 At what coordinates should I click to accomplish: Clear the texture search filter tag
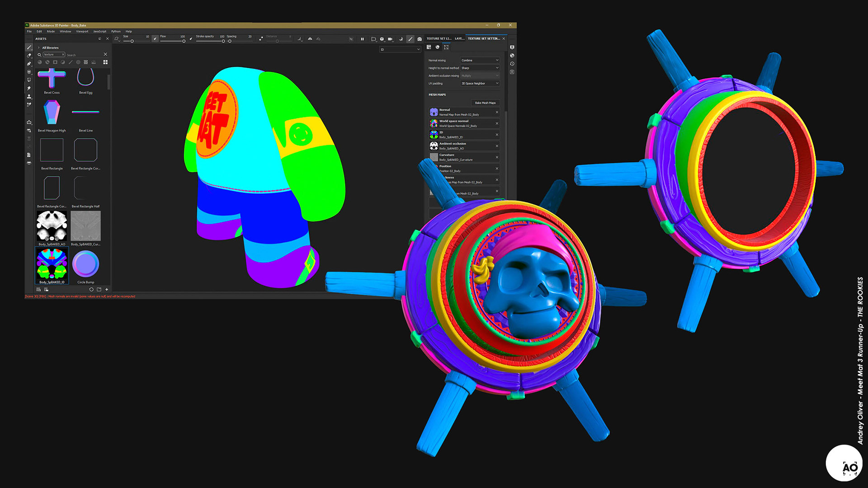pos(63,54)
